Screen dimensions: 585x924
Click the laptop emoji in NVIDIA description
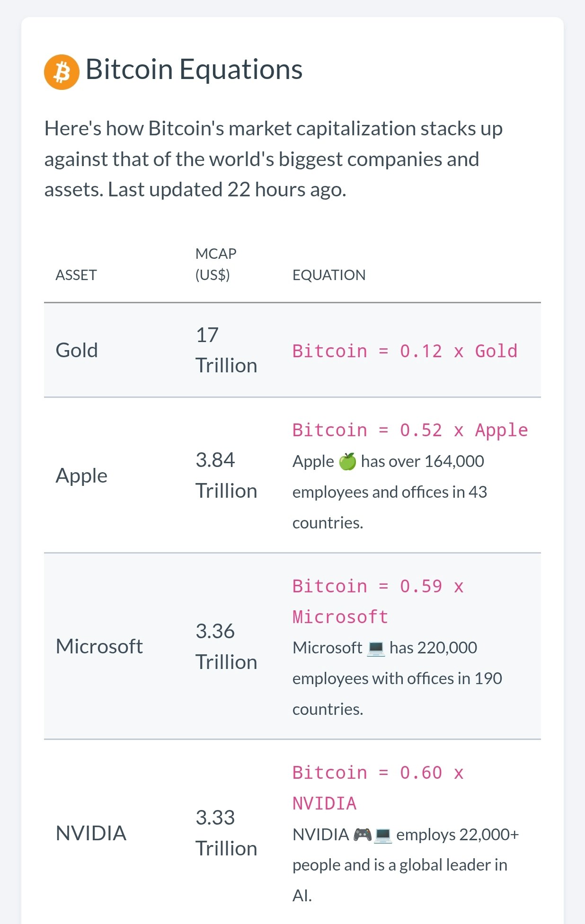[x=383, y=835]
